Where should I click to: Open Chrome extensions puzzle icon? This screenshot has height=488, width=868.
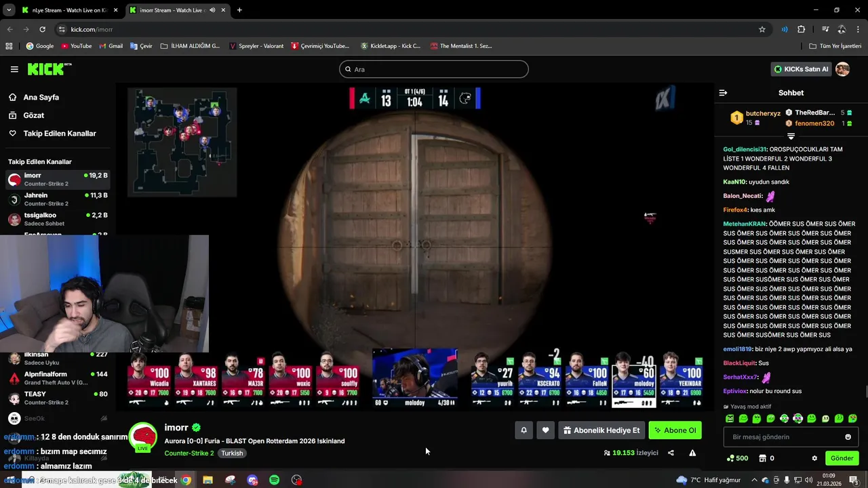(801, 29)
